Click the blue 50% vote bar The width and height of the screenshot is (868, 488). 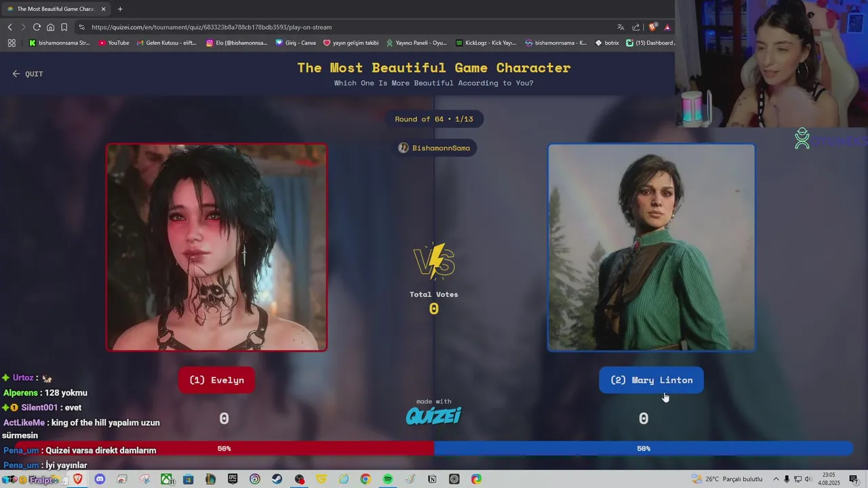(x=644, y=448)
